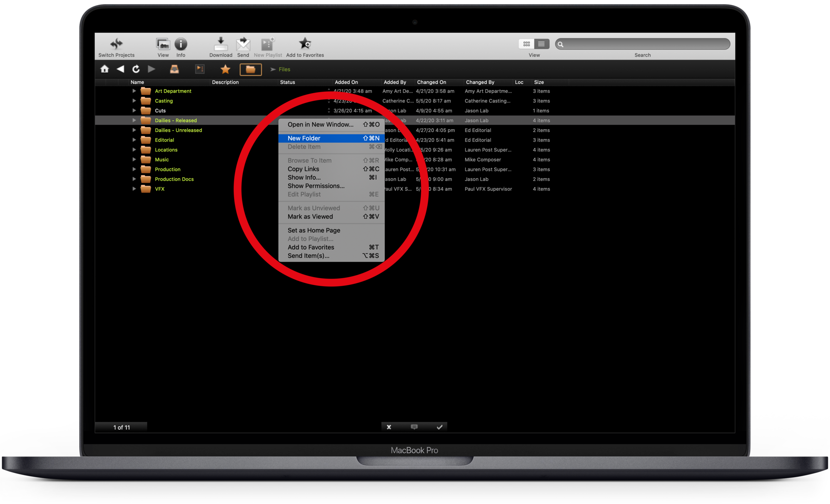The height and width of the screenshot is (504, 830).
Task: Click the Switch Projects icon
Action: (116, 44)
